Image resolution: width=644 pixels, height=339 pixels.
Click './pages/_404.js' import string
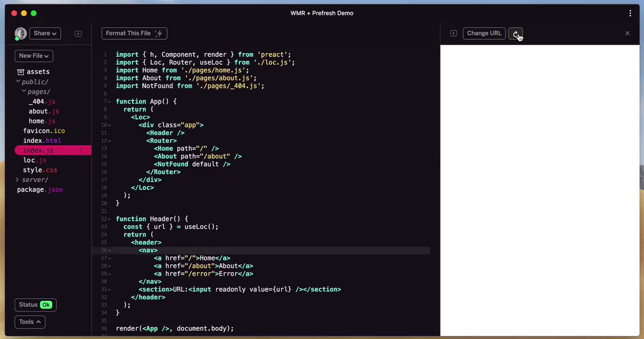(230, 86)
